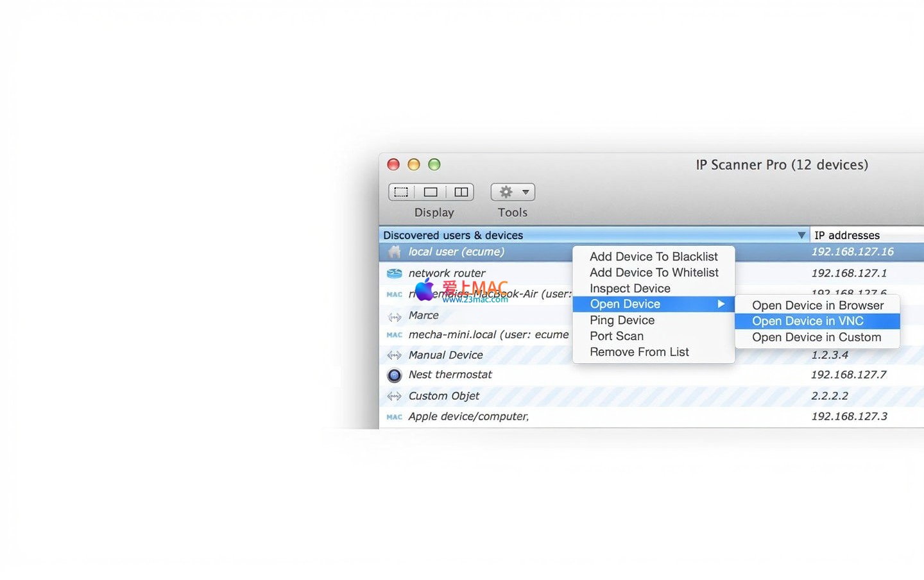Expand the Open Device submenu arrow
This screenshot has width=924, height=580.
(721, 304)
